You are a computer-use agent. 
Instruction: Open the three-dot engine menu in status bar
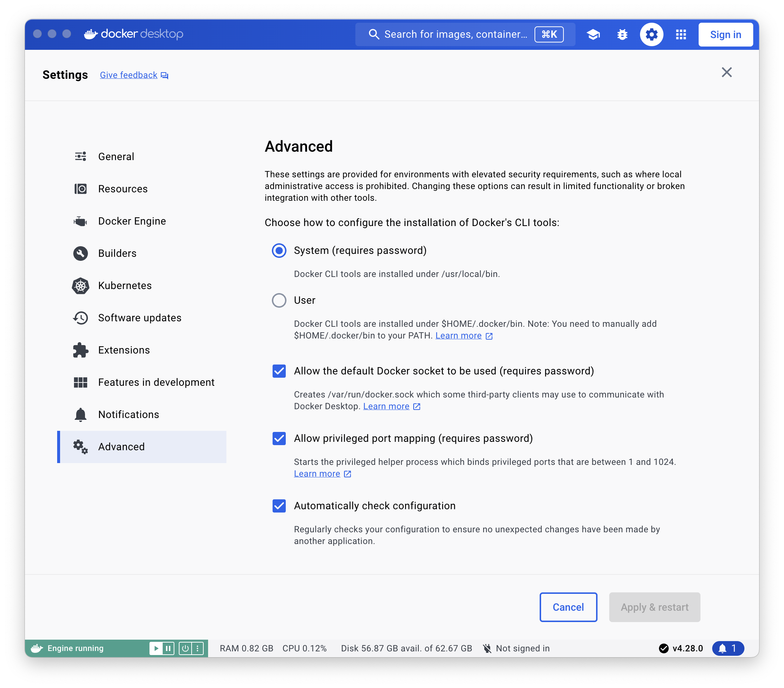tap(197, 648)
